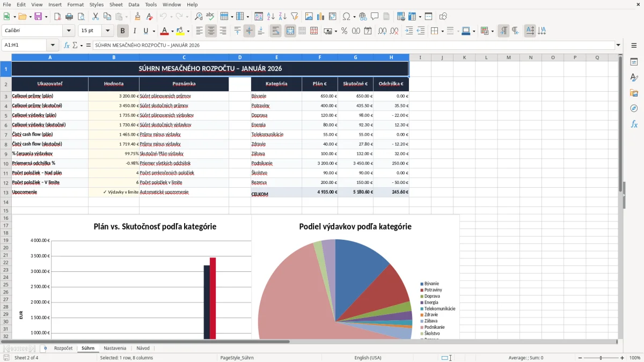The width and height of the screenshot is (644, 362).
Task: Apply yellow Background Color swatch
Action: 180,31
